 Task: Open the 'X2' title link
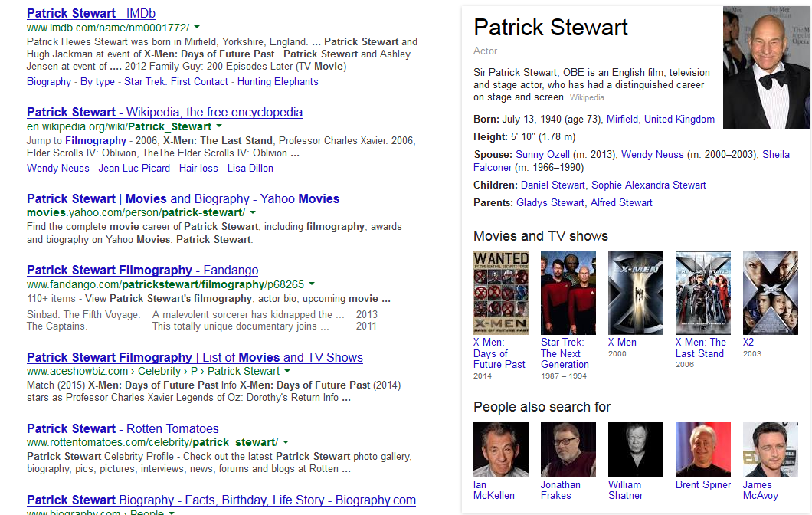[x=748, y=343]
